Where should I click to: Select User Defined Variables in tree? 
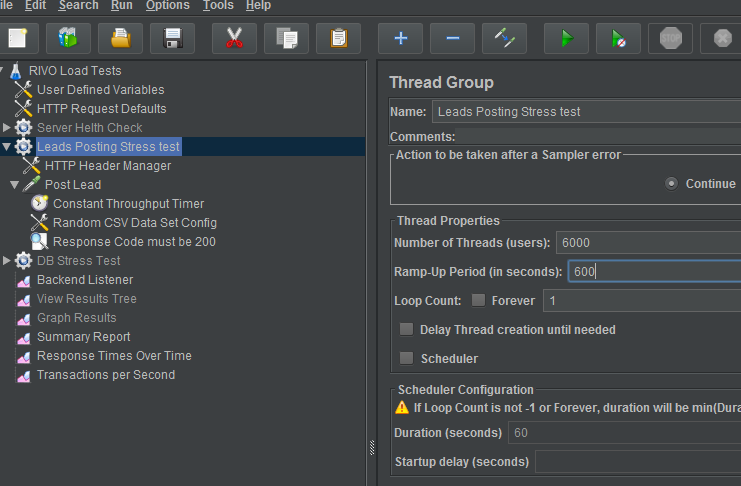101,90
